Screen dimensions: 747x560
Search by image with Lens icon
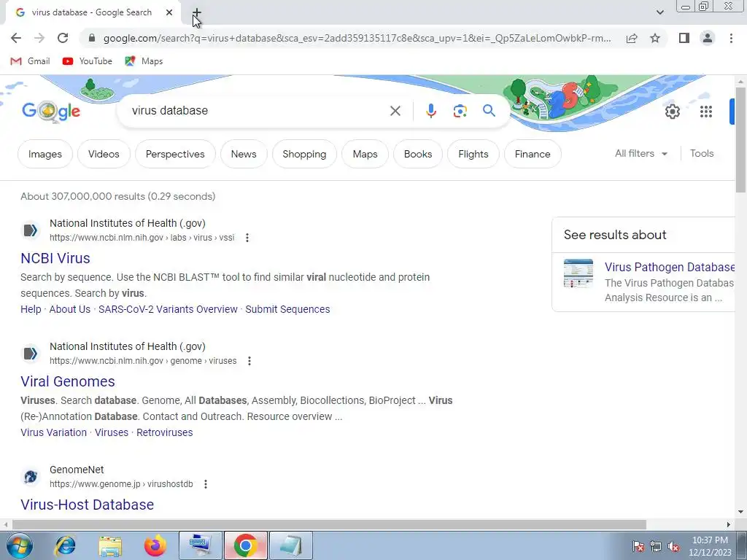460,111
